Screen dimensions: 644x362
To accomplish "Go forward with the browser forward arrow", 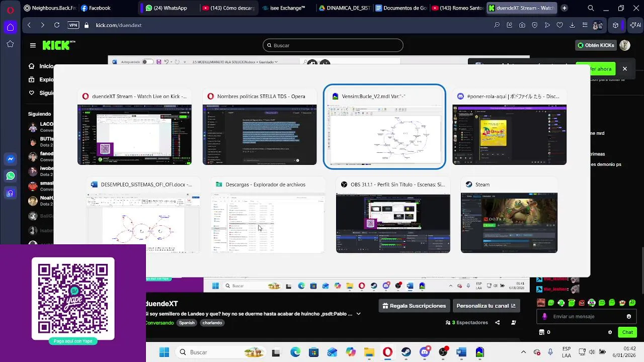I will click(42, 25).
